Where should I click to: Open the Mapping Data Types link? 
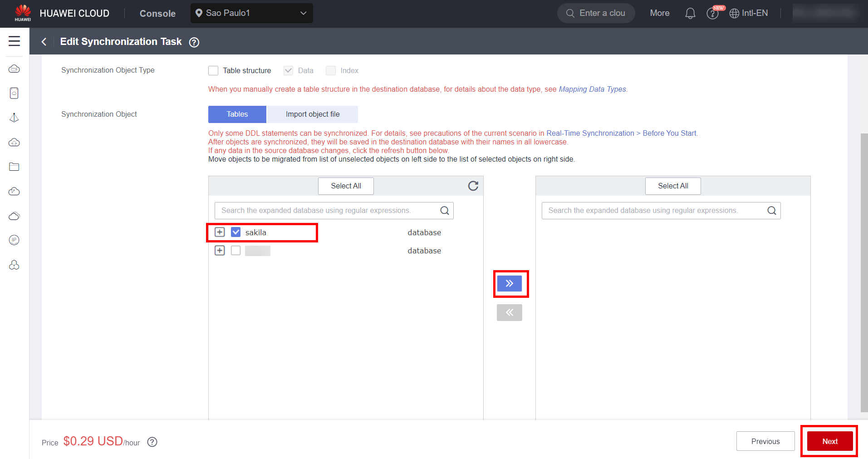coord(592,89)
